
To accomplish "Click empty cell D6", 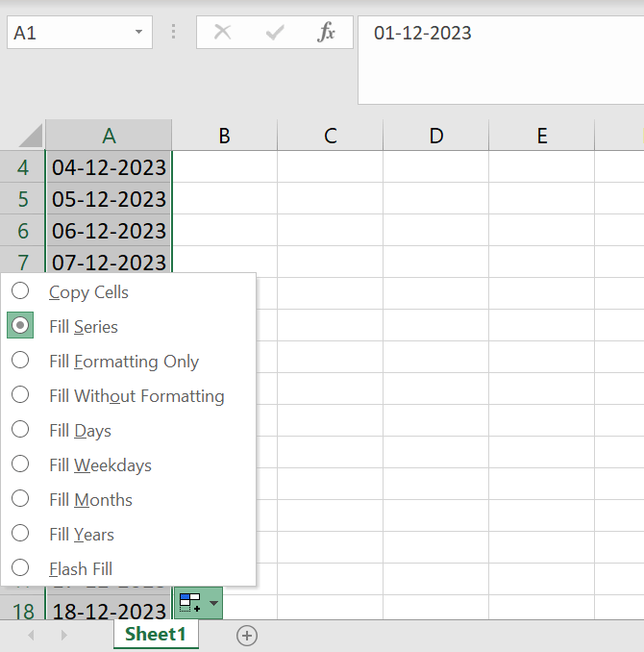I will pos(435,230).
